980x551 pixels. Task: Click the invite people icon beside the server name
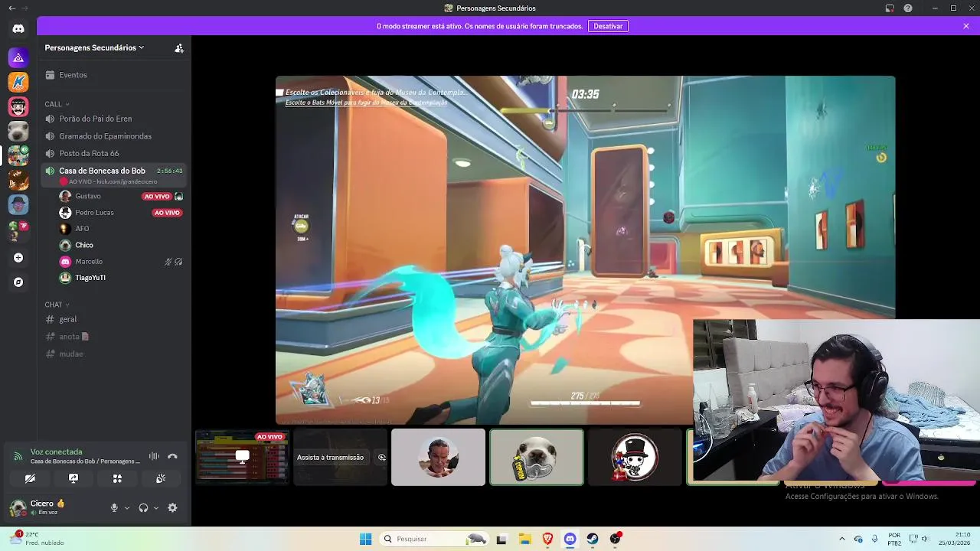179,47
